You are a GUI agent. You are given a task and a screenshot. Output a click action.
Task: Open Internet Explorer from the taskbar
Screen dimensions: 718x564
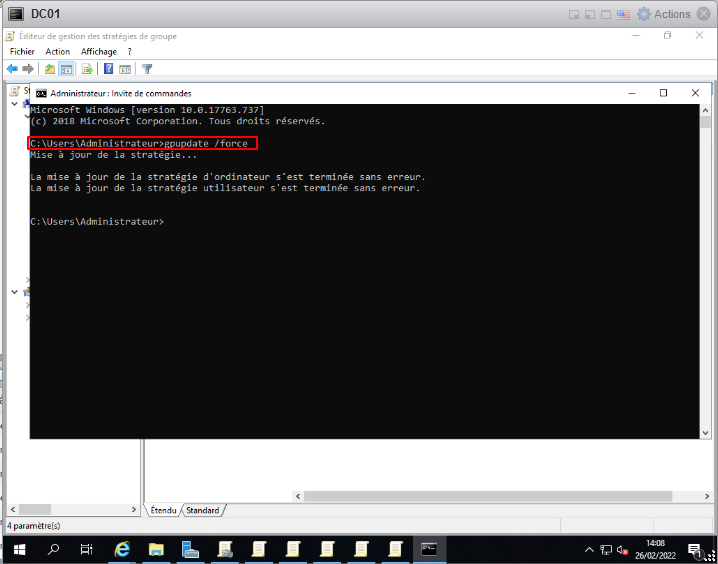[123, 549]
